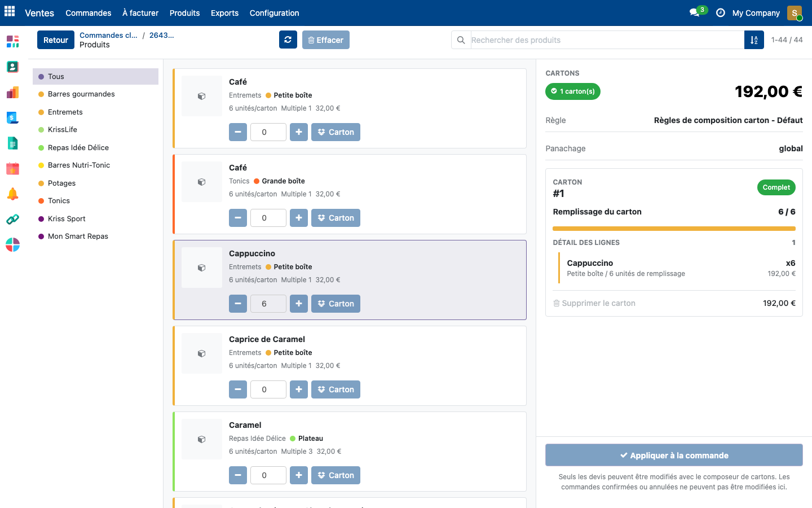812x508 pixels.
Task: Click the Caramel product thumbnail
Action: click(202, 439)
